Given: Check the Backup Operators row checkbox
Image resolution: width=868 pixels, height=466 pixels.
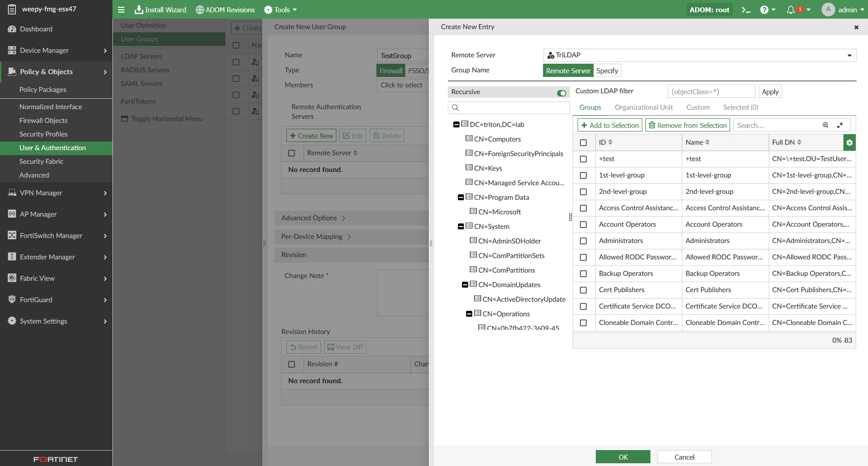Looking at the screenshot, I should 584,274.
